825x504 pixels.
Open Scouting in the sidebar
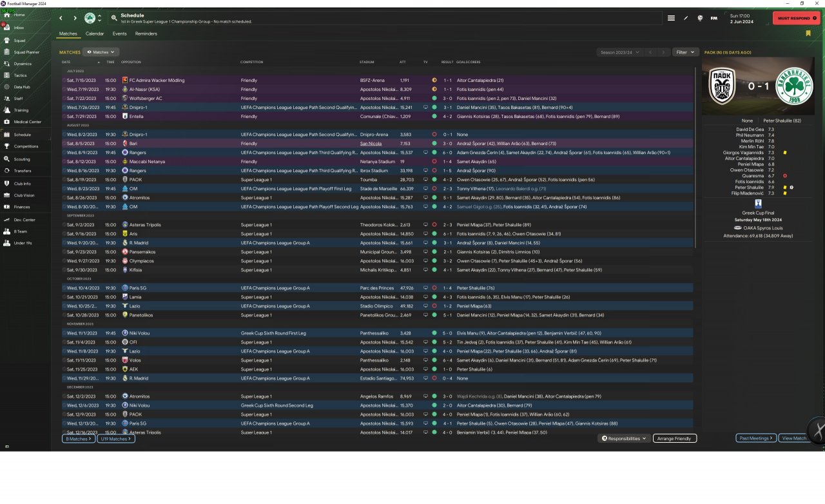[x=26, y=159]
